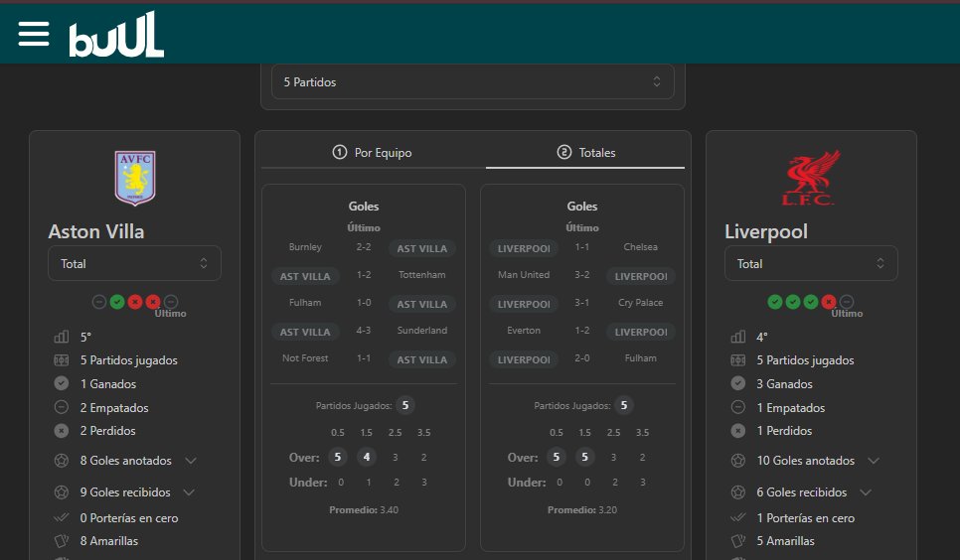Click Aston Villa Partidos jugados pitch icon
The image size is (960, 560).
click(62, 360)
